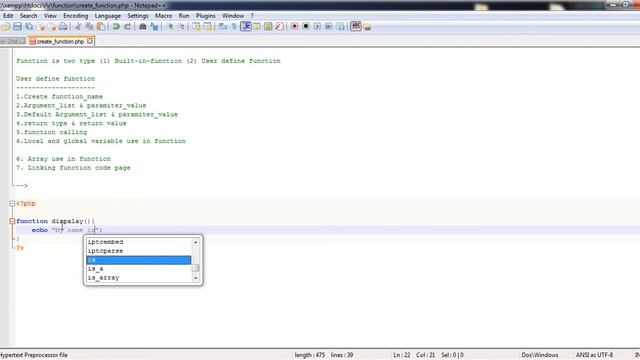Image resolution: width=640 pixels, height=360 pixels.
Task: Click the Close document toolbar icon
Action: pyautogui.click(x=41, y=27)
